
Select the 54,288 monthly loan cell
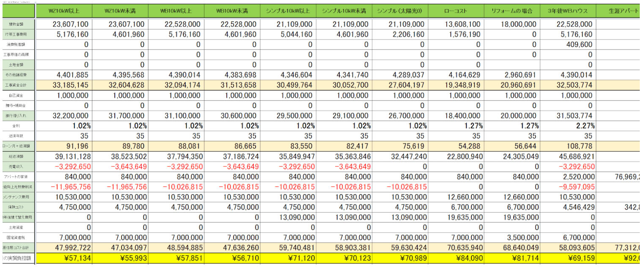(455, 146)
